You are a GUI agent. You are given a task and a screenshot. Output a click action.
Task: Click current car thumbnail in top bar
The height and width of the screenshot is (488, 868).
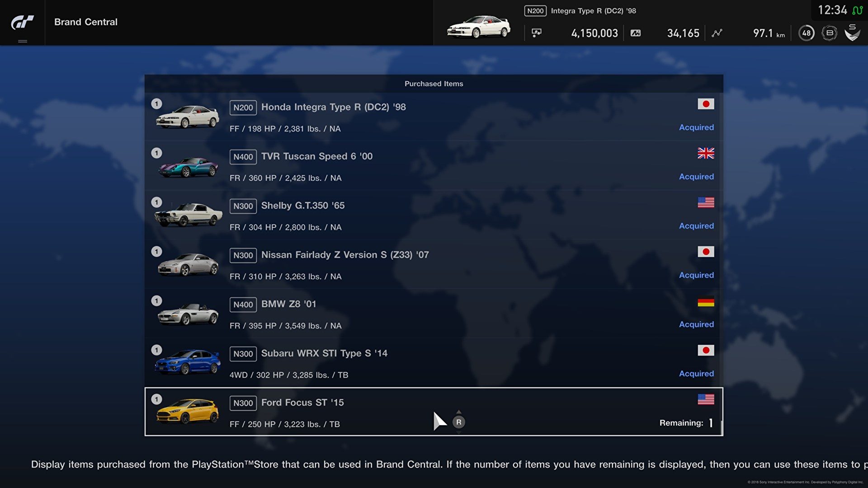(479, 27)
